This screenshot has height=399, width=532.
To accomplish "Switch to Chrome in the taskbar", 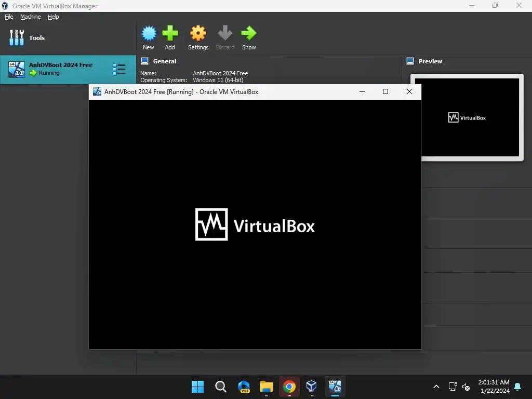I will tap(289, 387).
